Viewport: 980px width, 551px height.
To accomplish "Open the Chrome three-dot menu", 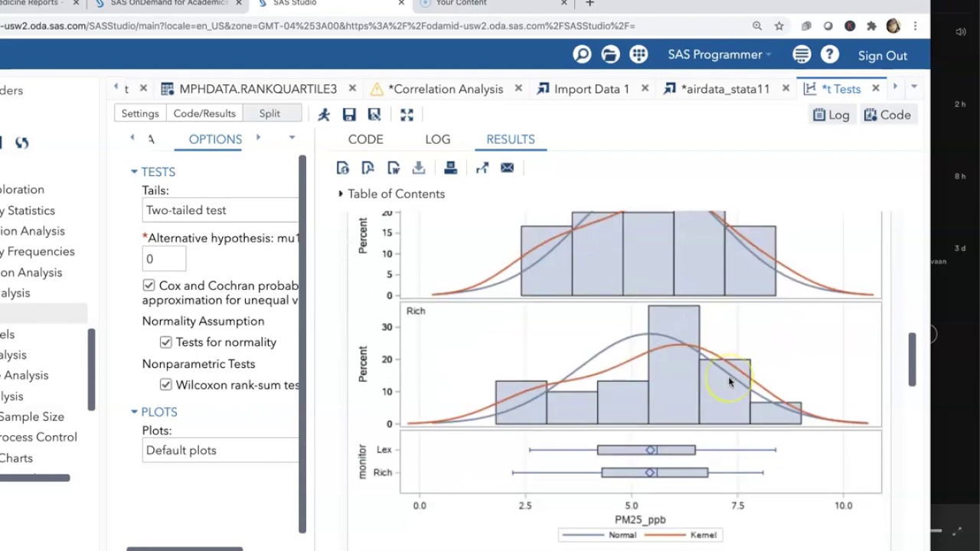I will pos(915,25).
